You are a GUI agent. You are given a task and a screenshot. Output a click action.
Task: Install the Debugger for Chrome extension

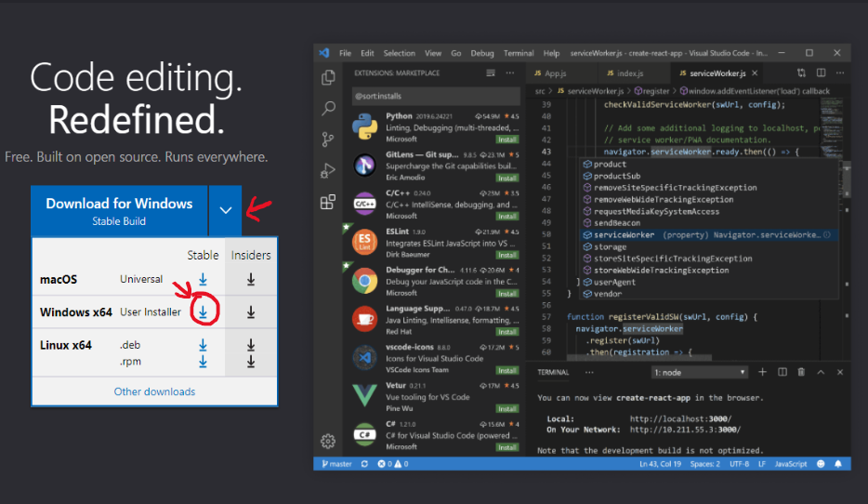point(507,294)
